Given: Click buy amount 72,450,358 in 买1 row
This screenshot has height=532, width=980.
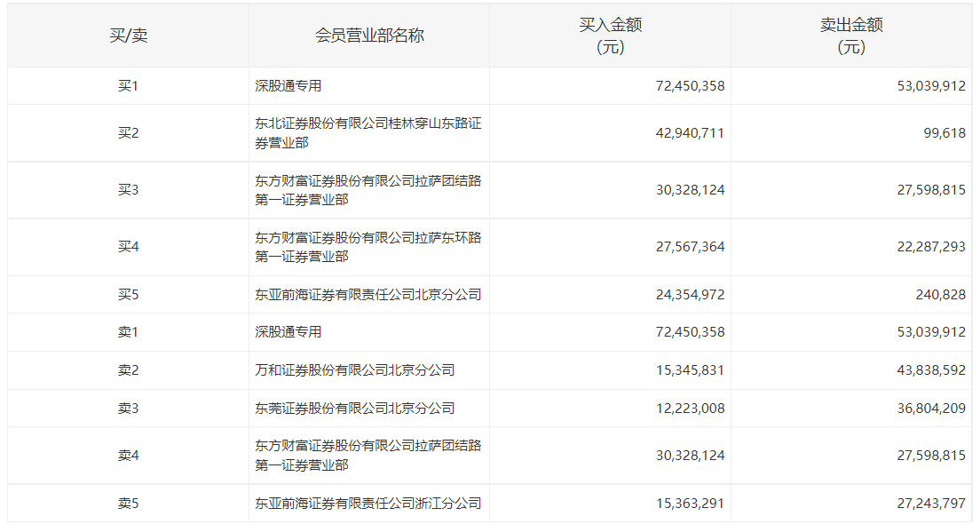Looking at the screenshot, I should coord(690,86).
